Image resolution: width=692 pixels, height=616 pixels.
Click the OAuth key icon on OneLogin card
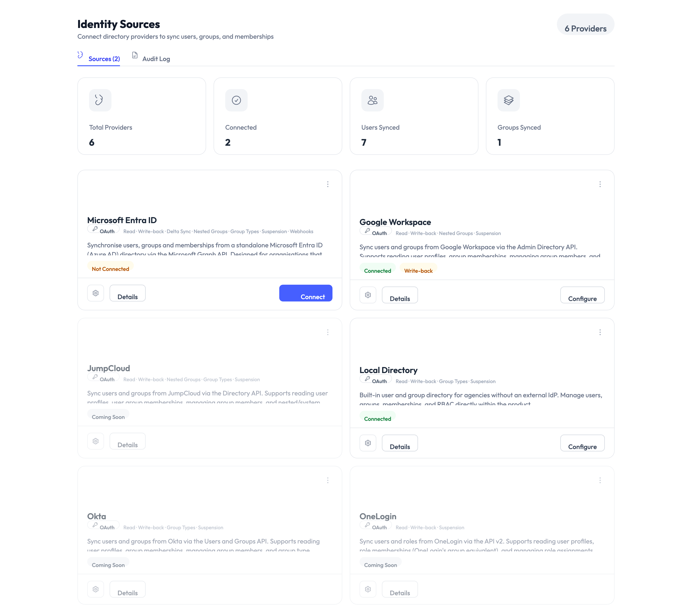click(x=367, y=525)
